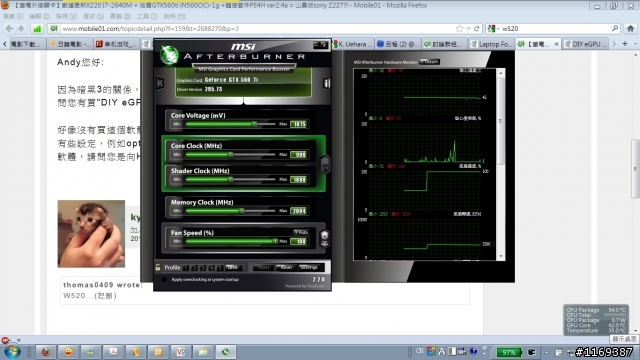Toggle Apply overclocking at system startup
The image size is (640, 360).
164,280
